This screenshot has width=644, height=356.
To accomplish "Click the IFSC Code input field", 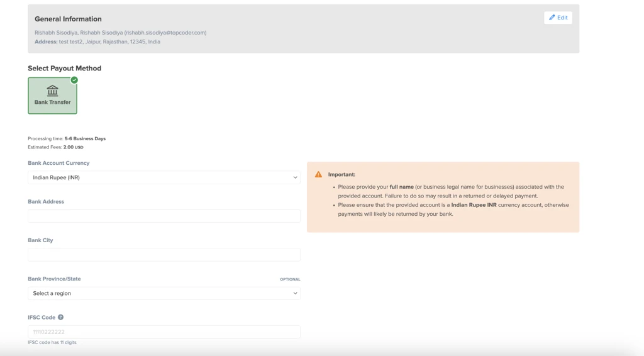I will 164,331.
